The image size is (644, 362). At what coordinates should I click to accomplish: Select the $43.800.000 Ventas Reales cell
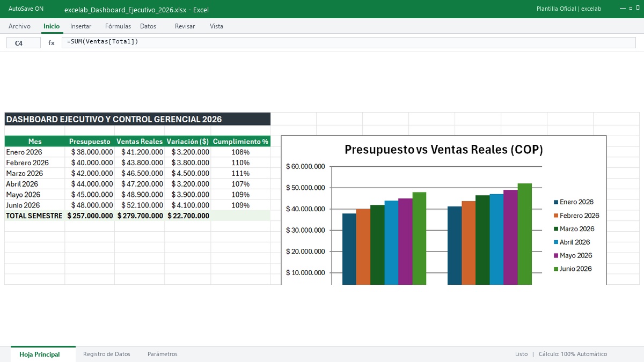140,162
